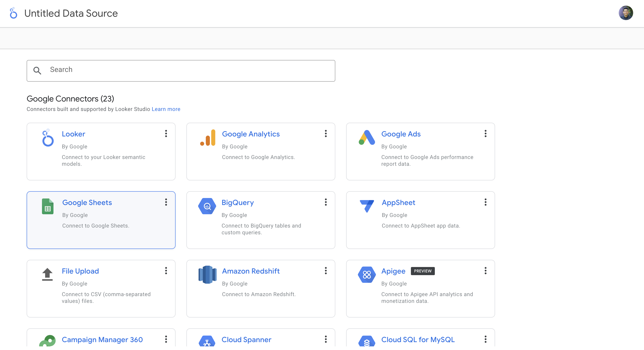Click the BigQuery hexagon icon
The height and width of the screenshot is (350, 644).
point(207,206)
